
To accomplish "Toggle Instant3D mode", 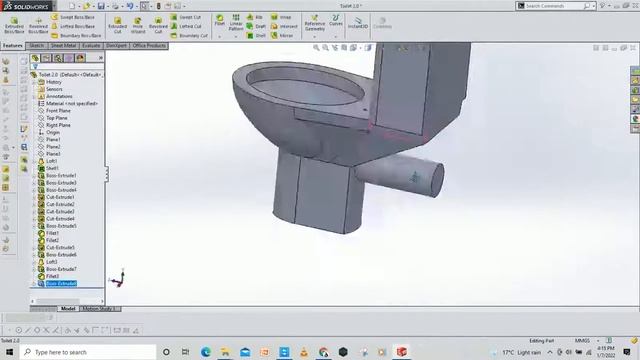I will pyautogui.click(x=358, y=23).
